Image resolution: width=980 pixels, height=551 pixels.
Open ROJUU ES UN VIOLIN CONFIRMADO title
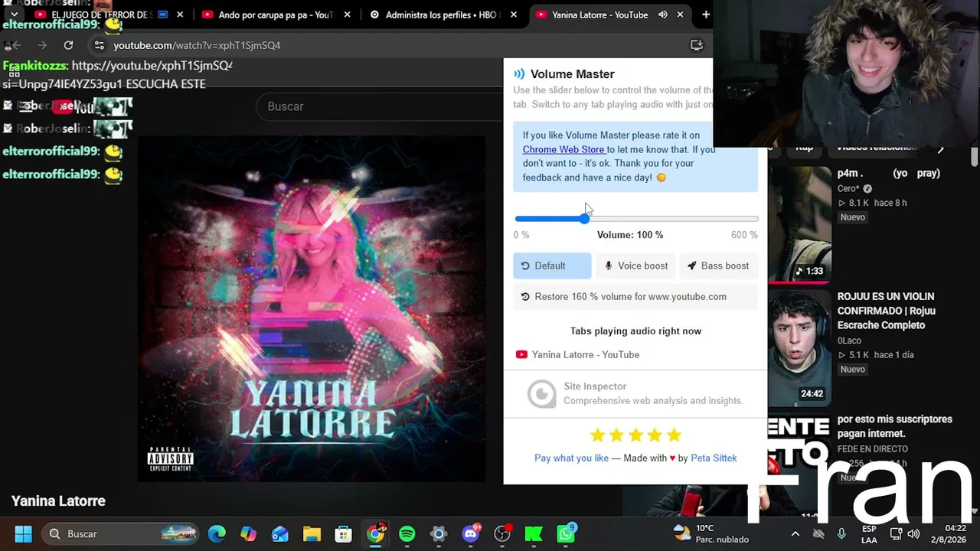click(886, 311)
